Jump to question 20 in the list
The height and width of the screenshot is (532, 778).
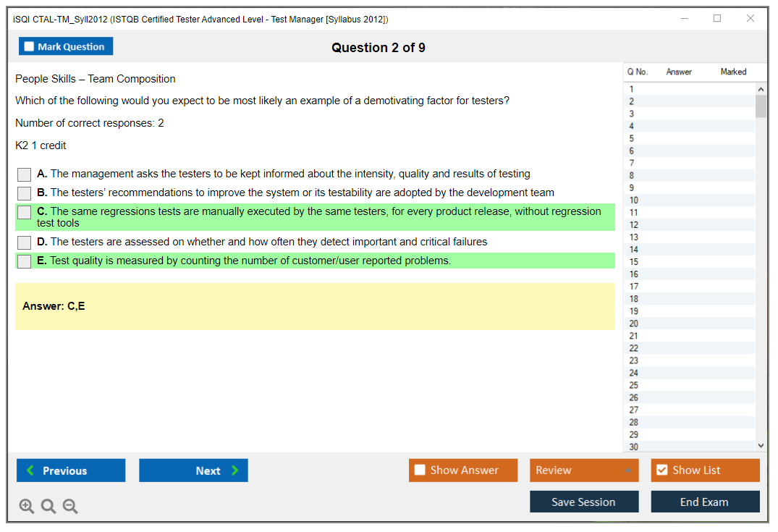(634, 324)
